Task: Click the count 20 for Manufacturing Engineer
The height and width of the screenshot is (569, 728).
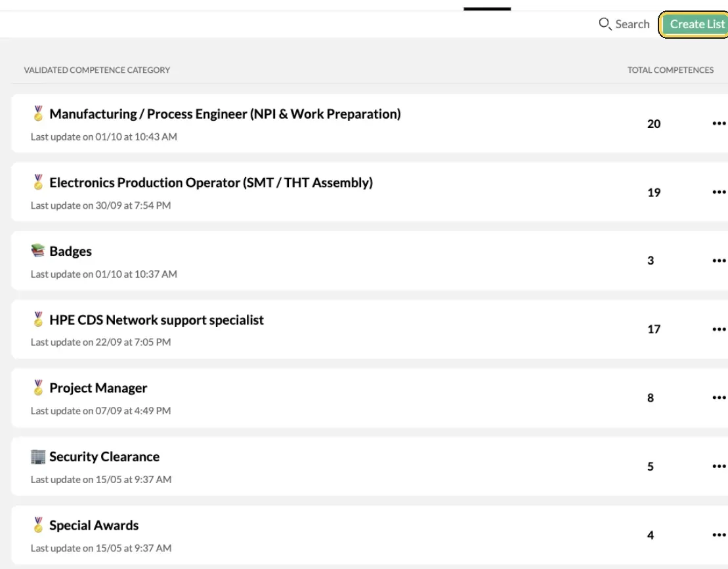Action: pos(654,124)
